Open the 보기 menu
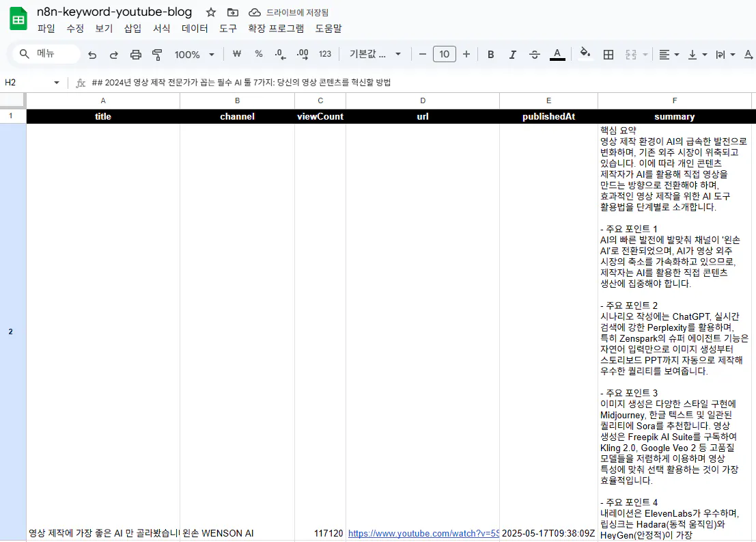The image size is (756, 542). (104, 29)
